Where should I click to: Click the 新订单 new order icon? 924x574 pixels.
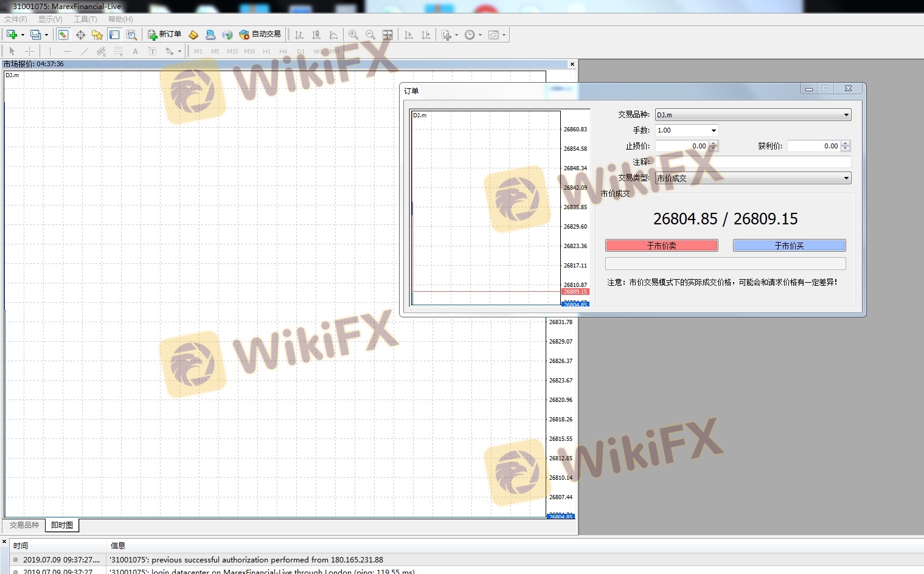[x=164, y=35]
